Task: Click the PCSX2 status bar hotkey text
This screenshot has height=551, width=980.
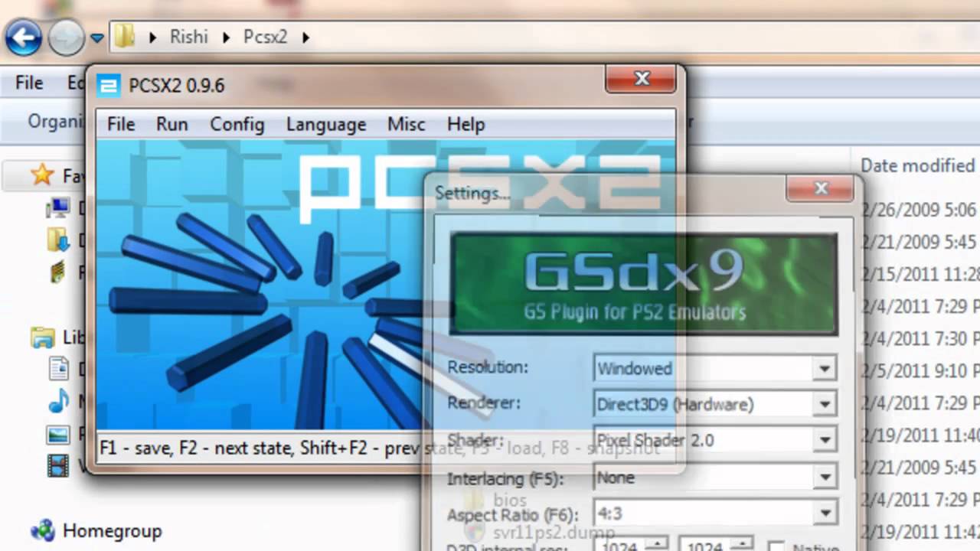Action: pos(380,448)
